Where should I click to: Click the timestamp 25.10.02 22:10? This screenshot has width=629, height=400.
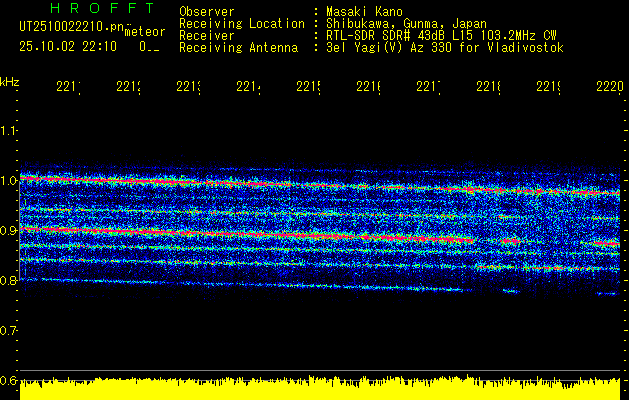[x=68, y=47]
